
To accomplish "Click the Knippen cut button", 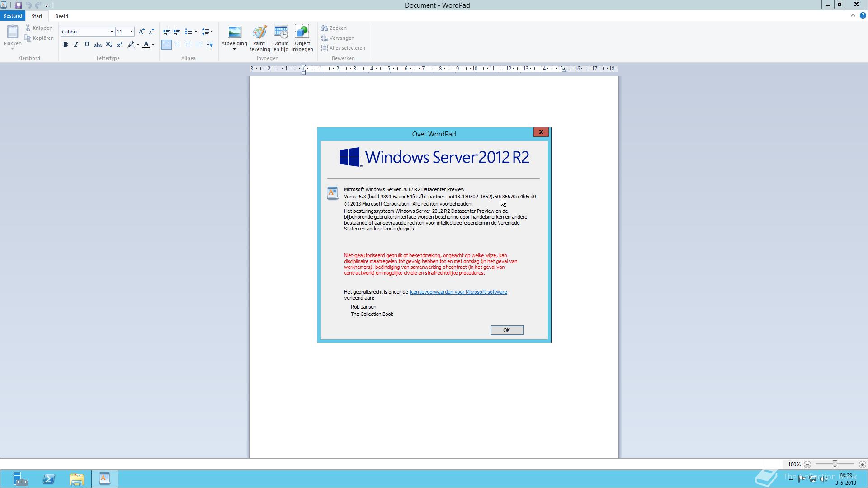I will click(39, 28).
